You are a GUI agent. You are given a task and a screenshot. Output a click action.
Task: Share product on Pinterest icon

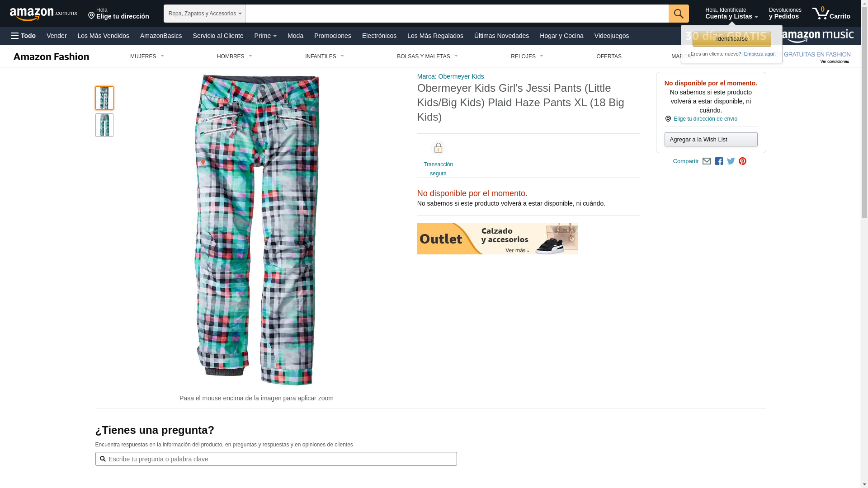(x=742, y=161)
